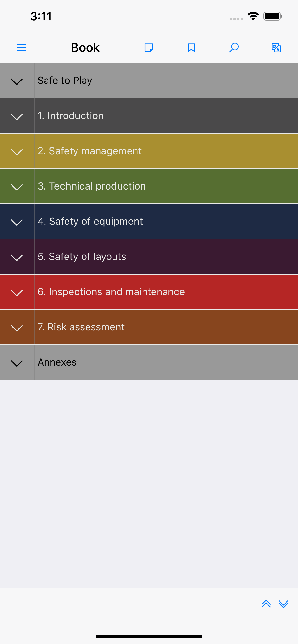
Task: Expand the 3. Technical production chevron
Action: pyautogui.click(x=17, y=187)
